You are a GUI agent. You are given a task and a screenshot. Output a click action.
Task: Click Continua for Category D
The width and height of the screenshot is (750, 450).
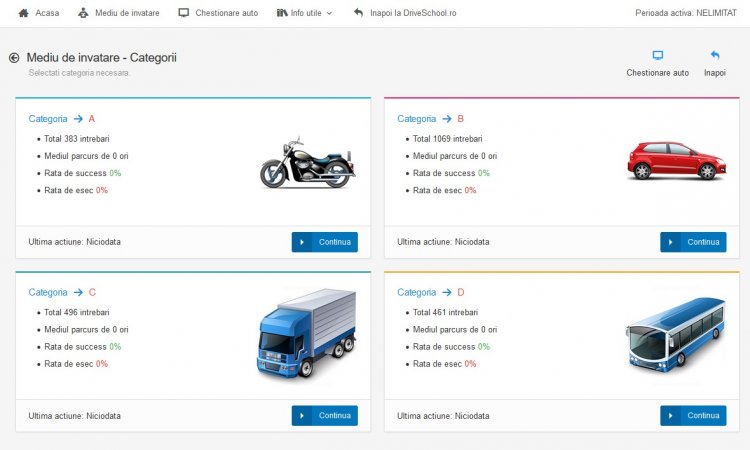pyautogui.click(x=694, y=416)
